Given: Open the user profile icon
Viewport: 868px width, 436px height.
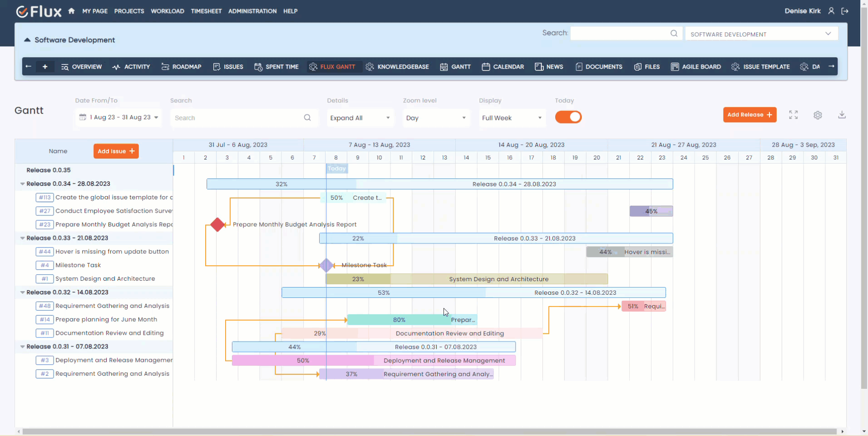Looking at the screenshot, I should pos(831,11).
